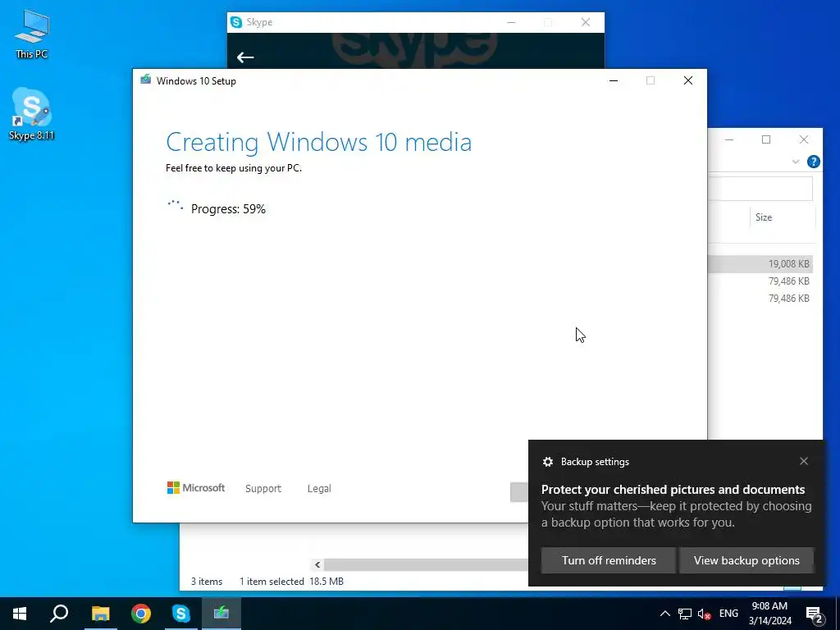Click the network status tray icon
Viewport: 840px width, 630px height.
tap(685, 614)
